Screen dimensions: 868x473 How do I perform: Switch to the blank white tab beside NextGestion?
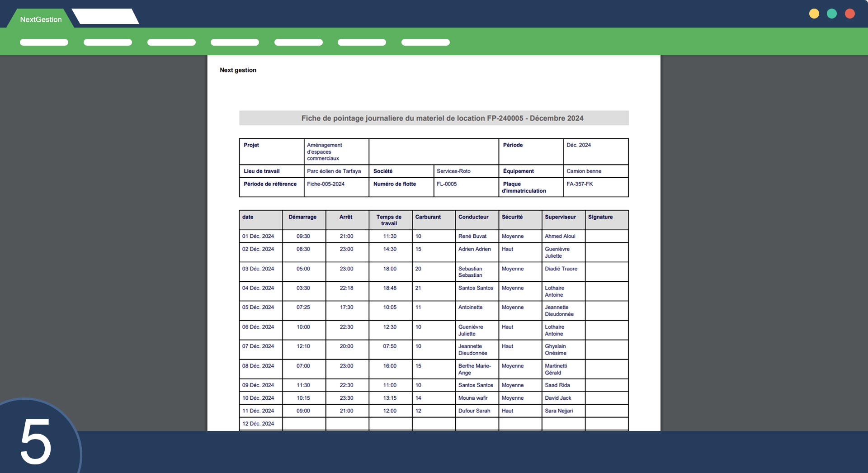[x=105, y=17]
